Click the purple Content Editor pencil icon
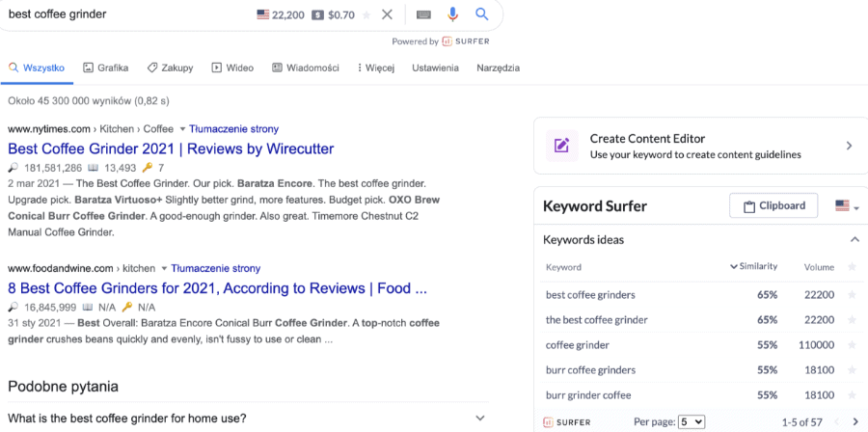The image size is (868, 432). 562,146
